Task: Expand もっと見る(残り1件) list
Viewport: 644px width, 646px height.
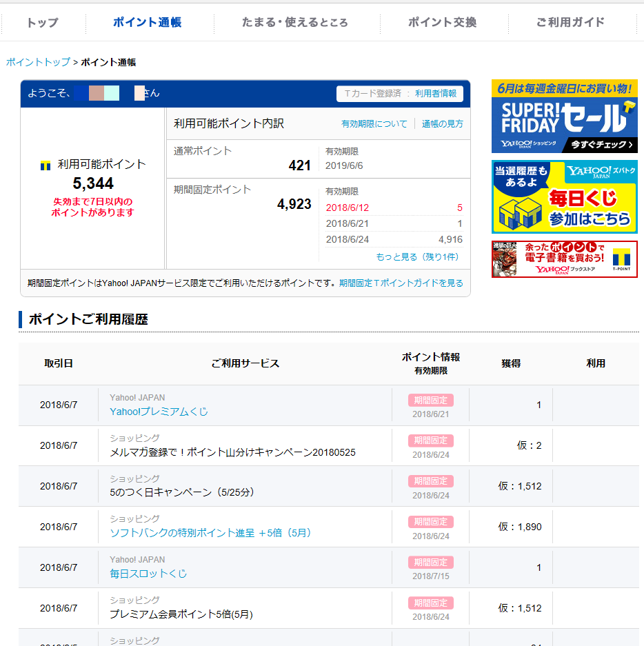Action: tap(417, 256)
